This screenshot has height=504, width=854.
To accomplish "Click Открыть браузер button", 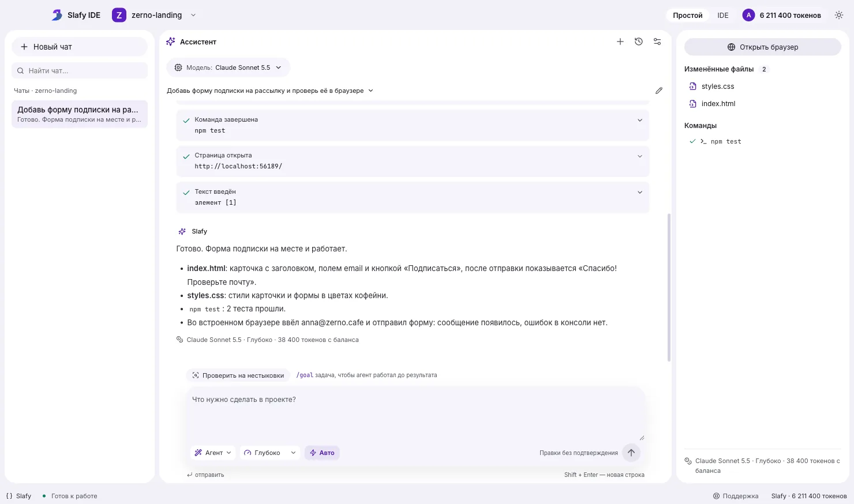I will click(763, 47).
